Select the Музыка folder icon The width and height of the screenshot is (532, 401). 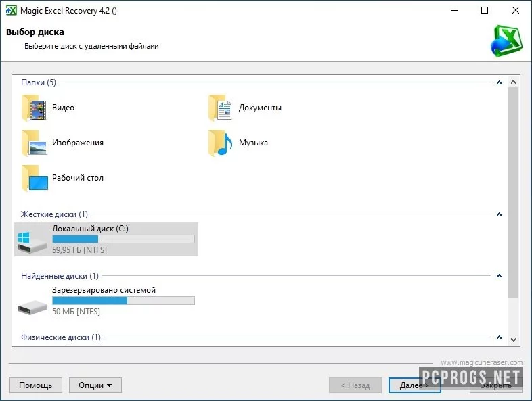tap(220, 143)
